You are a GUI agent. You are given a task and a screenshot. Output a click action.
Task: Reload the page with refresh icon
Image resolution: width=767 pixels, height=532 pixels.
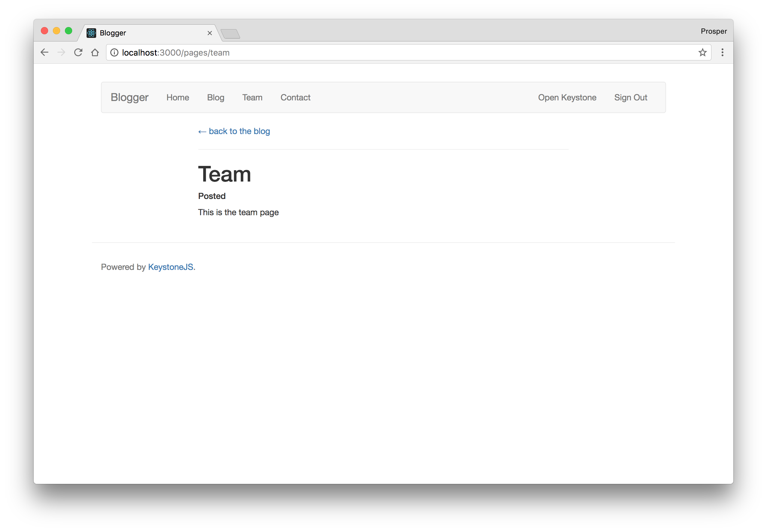(78, 52)
